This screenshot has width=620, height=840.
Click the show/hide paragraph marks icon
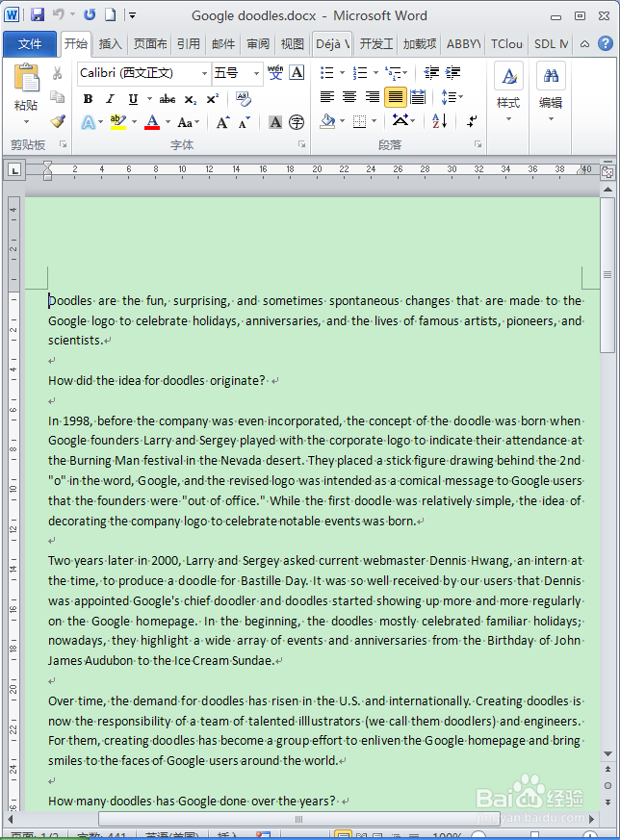[x=471, y=121]
